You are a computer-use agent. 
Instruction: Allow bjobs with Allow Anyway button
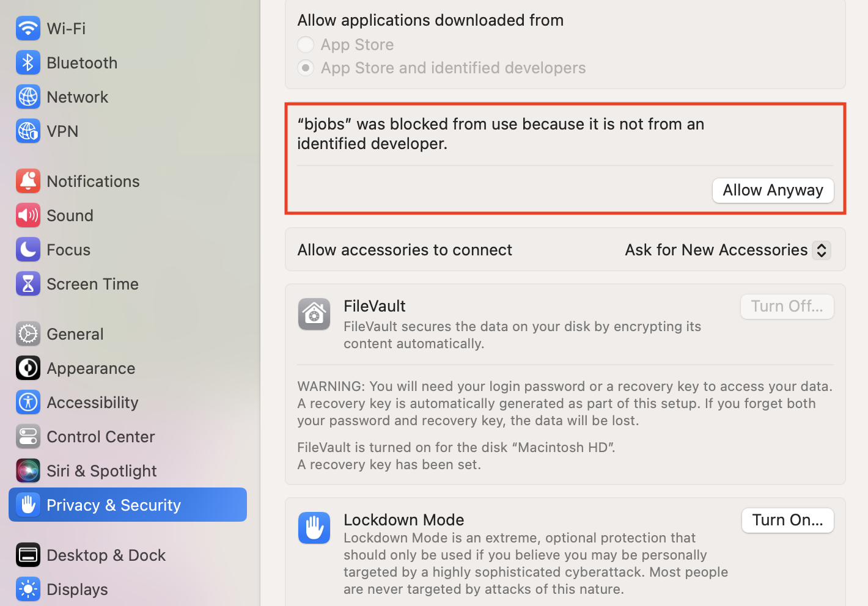point(773,191)
